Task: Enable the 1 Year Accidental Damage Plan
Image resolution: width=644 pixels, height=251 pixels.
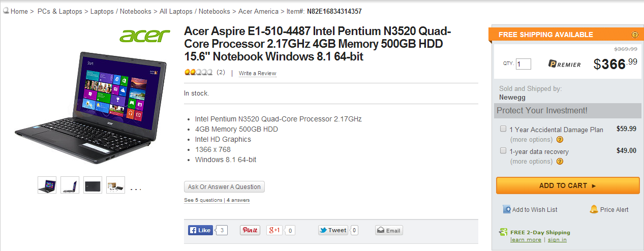Action: 503,129
